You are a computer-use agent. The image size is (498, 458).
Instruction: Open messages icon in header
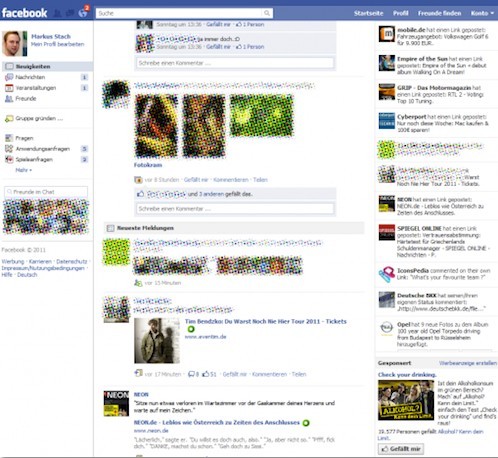tap(70, 13)
